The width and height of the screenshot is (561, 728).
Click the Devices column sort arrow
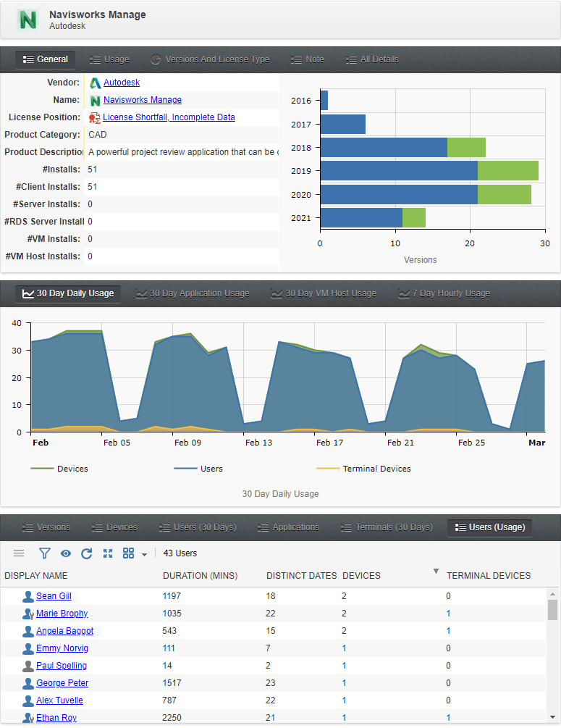pyautogui.click(x=436, y=571)
